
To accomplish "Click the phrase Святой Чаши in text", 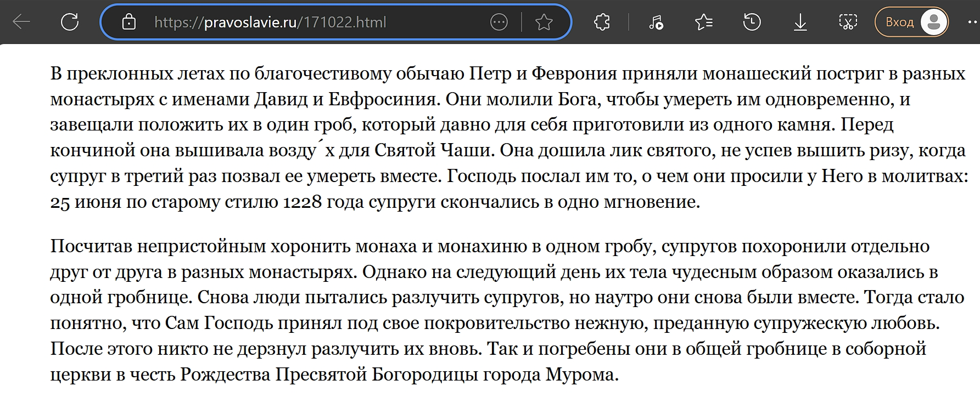I will click(x=434, y=150).
